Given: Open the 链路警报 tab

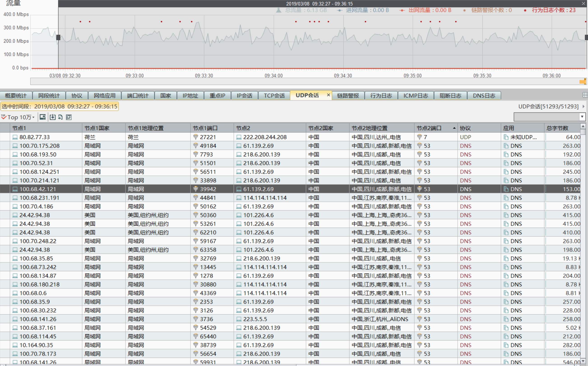Looking at the screenshot, I should [x=348, y=96].
